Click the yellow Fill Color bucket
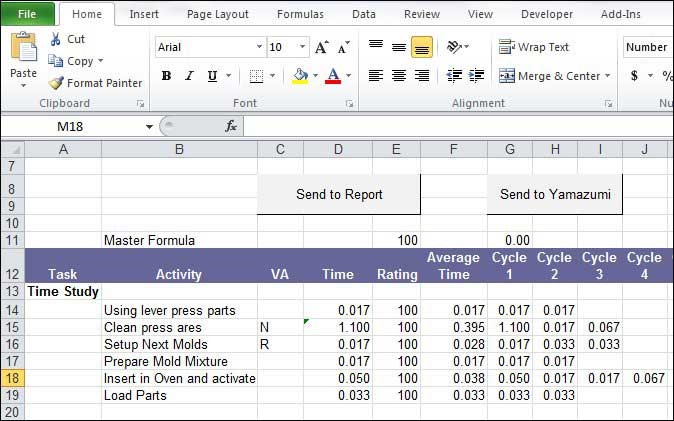This screenshot has height=421, width=674. pos(300,76)
